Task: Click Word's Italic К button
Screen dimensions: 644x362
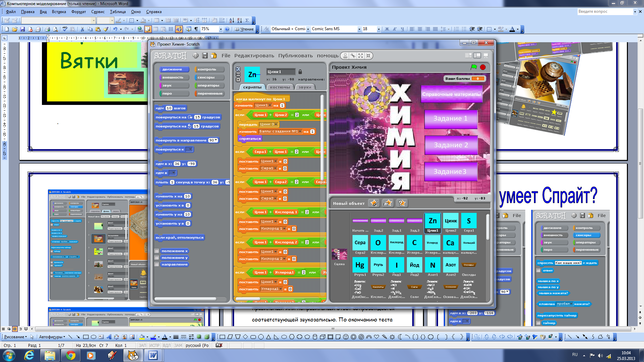Action: (394, 29)
